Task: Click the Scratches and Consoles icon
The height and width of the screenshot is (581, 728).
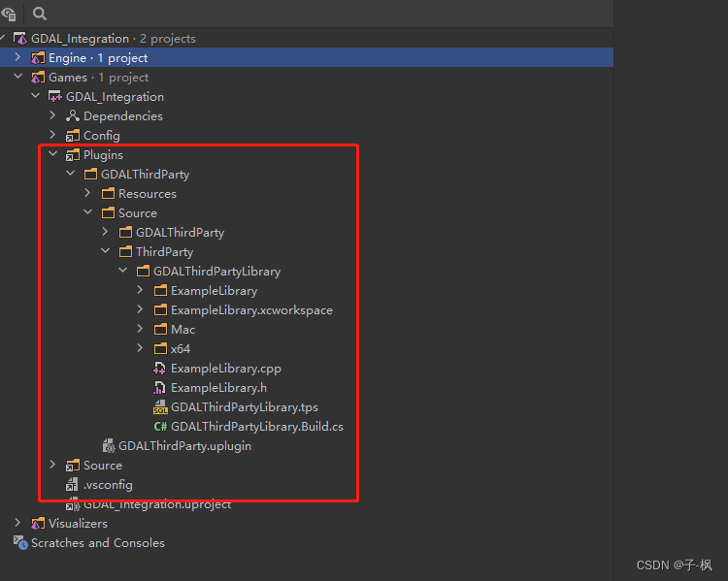Action: pyautogui.click(x=20, y=542)
